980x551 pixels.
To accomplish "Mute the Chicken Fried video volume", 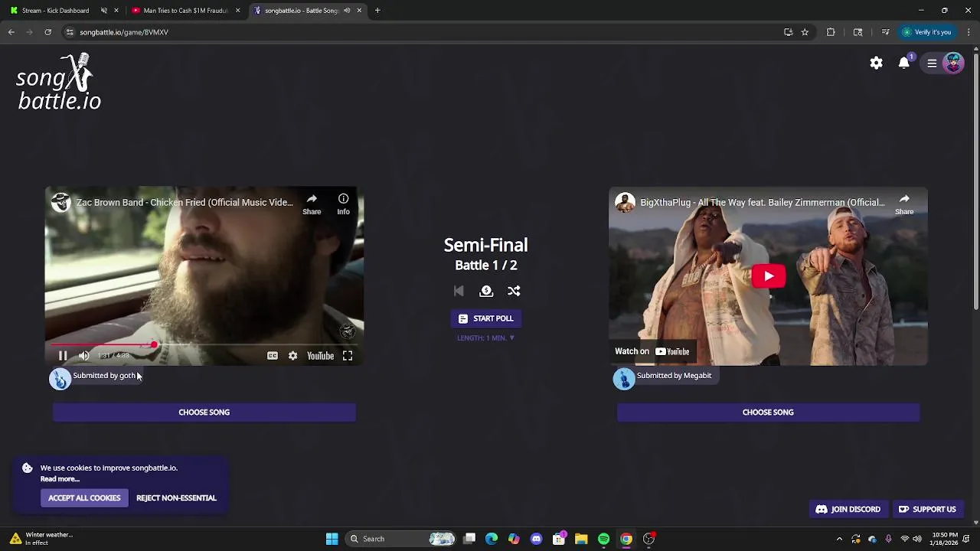I will pos(84,356).
